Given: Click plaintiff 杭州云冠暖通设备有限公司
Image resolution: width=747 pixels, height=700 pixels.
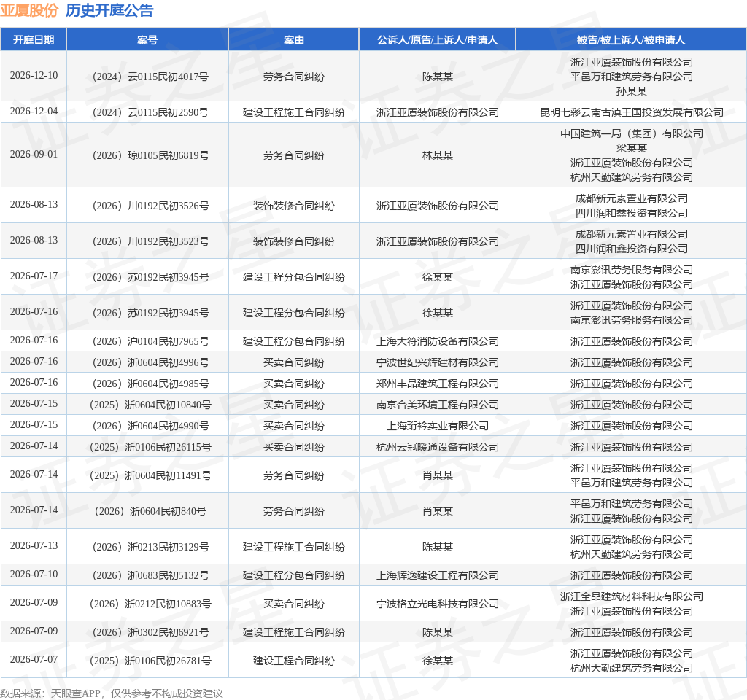Looking at the screenshot, I should coord(438,447).
